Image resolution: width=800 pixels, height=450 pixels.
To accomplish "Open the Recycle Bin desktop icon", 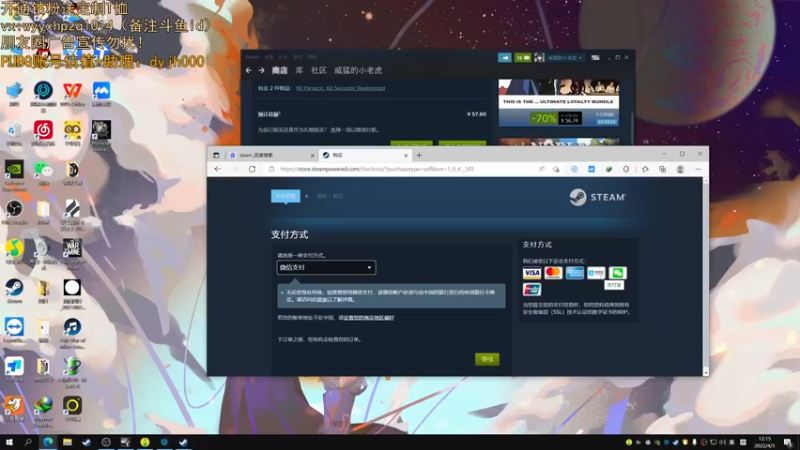I will click(14, 134).
